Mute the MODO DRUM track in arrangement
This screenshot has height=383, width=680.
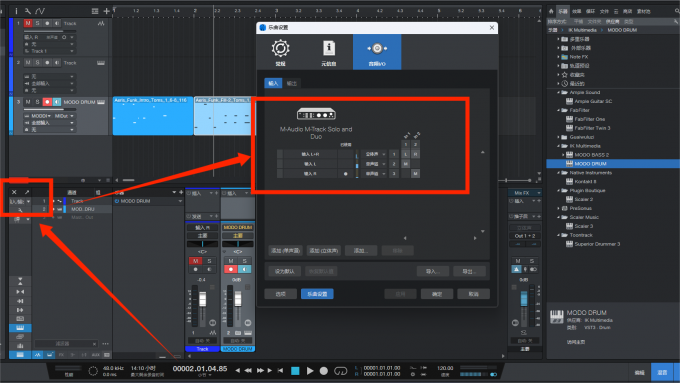(x=28, y=102)
